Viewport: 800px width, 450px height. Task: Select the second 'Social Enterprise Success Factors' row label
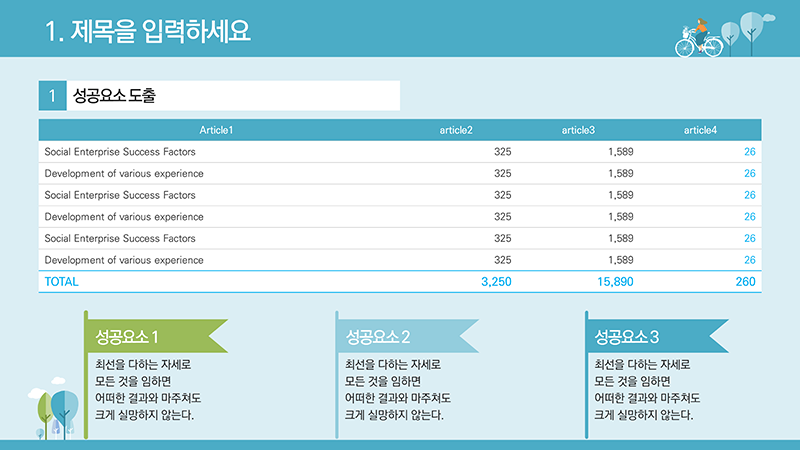[120, 195]
